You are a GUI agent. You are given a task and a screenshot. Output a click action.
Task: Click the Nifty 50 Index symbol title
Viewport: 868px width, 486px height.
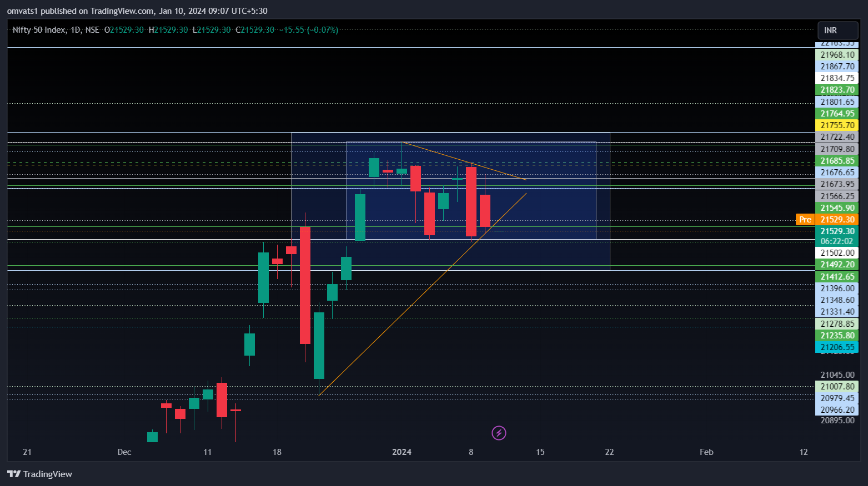[x=39, y=30]
